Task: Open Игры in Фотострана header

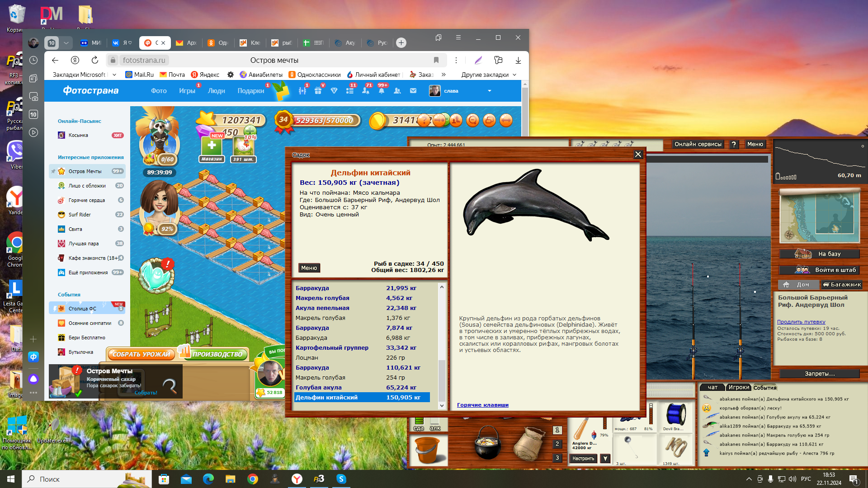Action: tap(187, 91)
